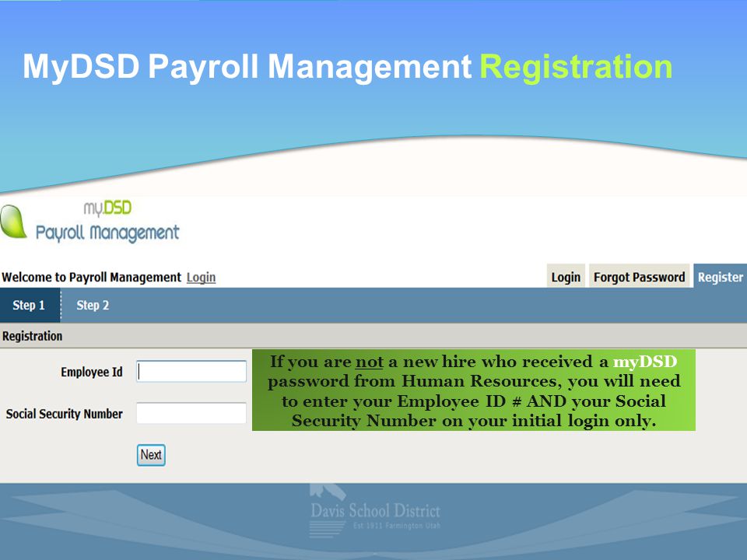Click 'Welcome to Payroll Management' text
Image resolution: width=747 pixels, height=560 pixels.
point(92,277)
